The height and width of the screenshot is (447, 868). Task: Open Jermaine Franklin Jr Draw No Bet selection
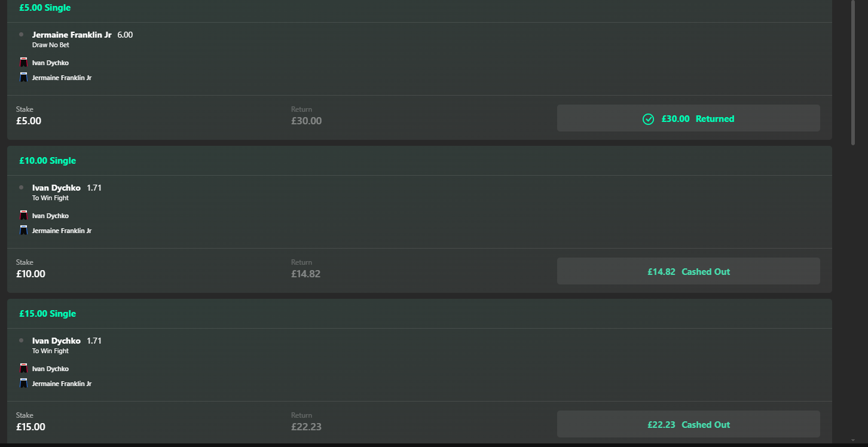click(x=82, y=39)
